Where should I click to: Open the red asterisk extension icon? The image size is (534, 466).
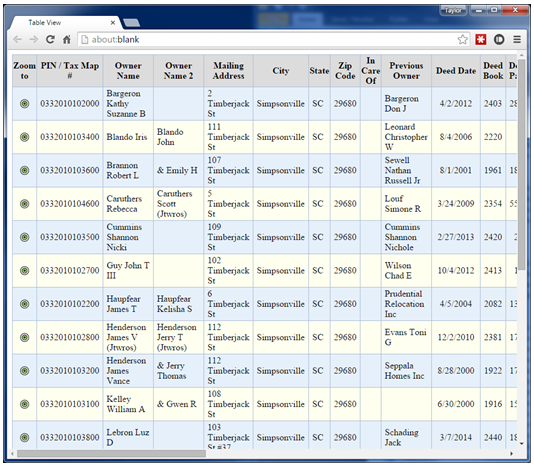tap(481, 40)
